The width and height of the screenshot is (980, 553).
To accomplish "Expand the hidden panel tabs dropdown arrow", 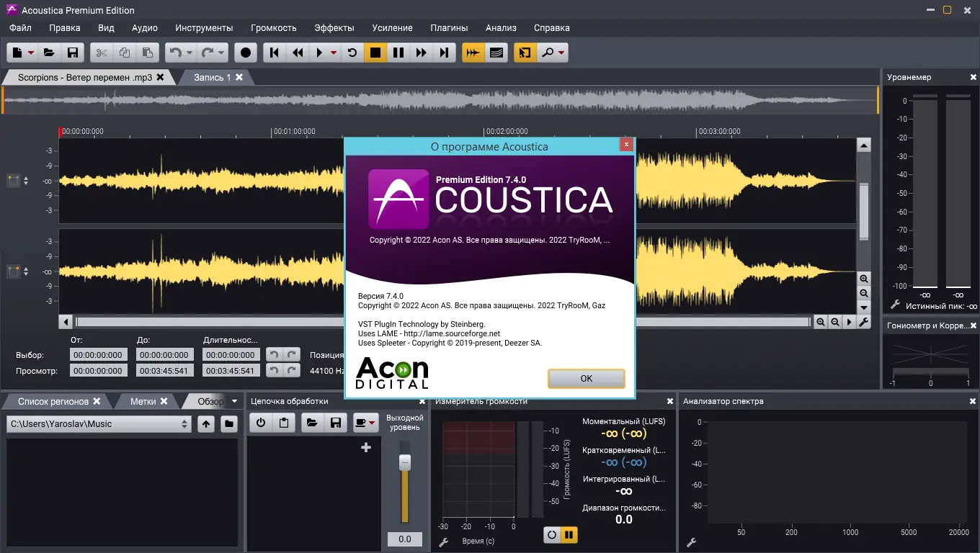I will [234, 401].
